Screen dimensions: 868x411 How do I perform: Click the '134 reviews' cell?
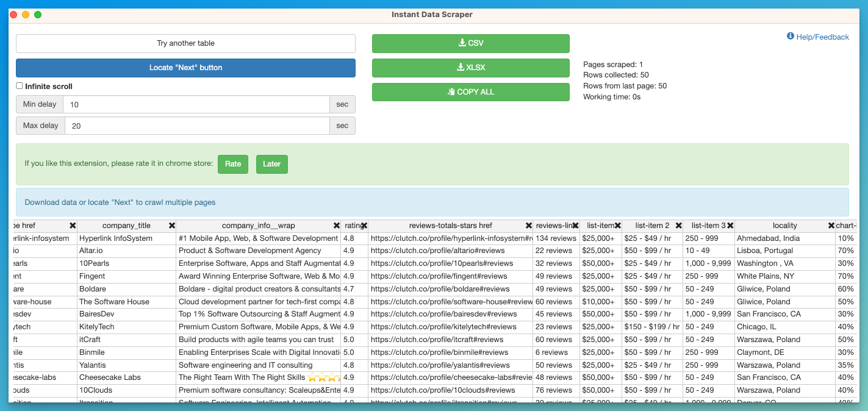pyautogui.click(x=556, y=238)
